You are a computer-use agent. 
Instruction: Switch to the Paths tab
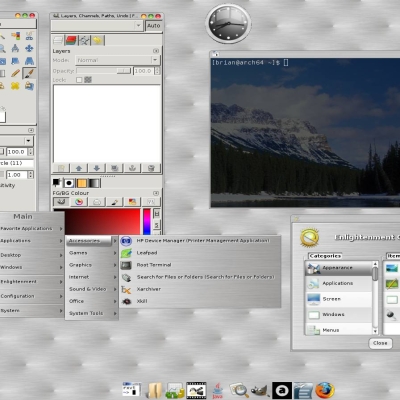84,40
